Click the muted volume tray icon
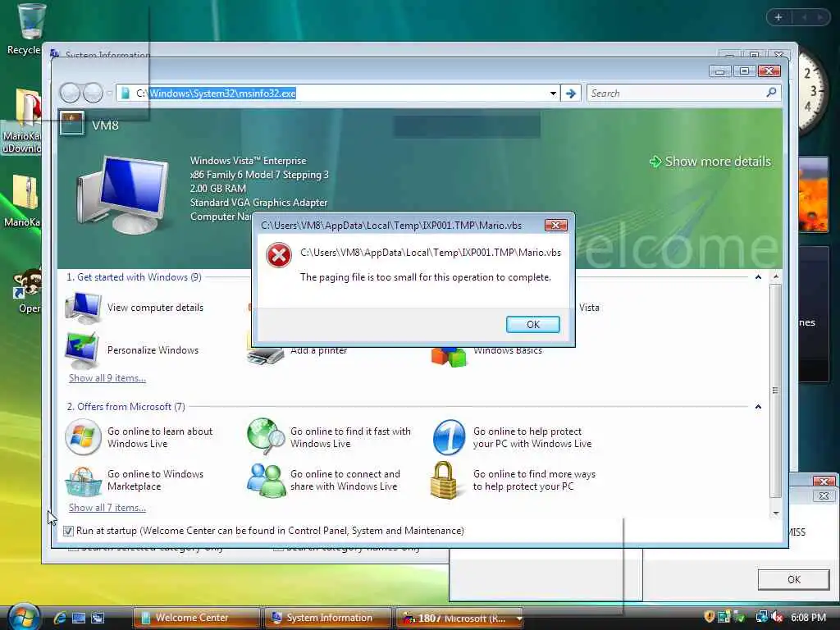 (778, 617)
